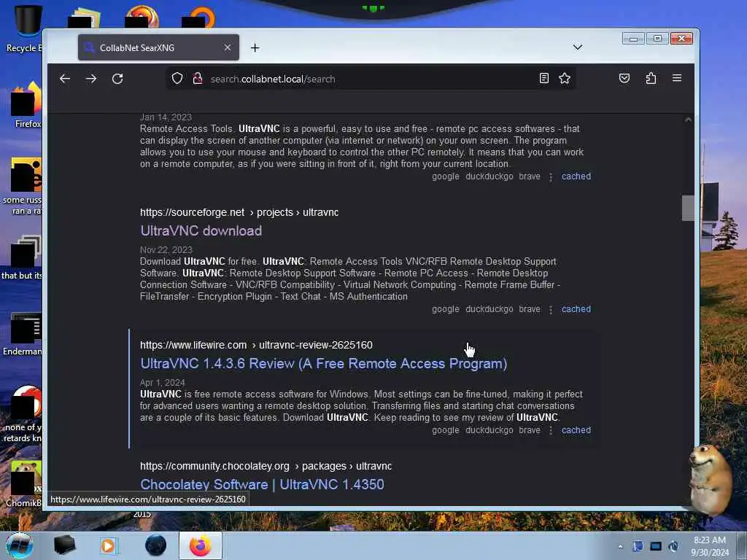This screenshot has width=747, height=560.
Task: Open cached link of lifewire result
Action: [x=576, y=430]
